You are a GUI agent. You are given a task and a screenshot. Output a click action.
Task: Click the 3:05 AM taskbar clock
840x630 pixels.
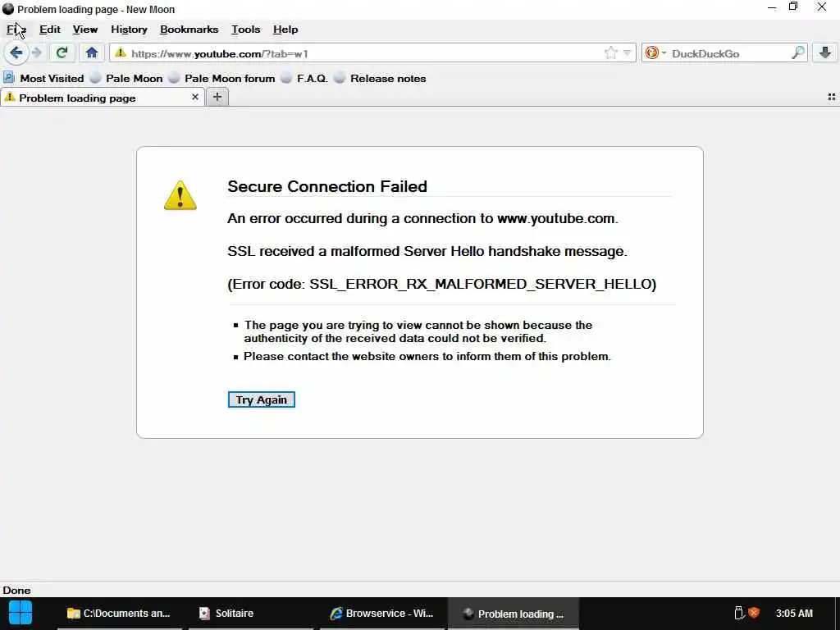pos(794,614)
